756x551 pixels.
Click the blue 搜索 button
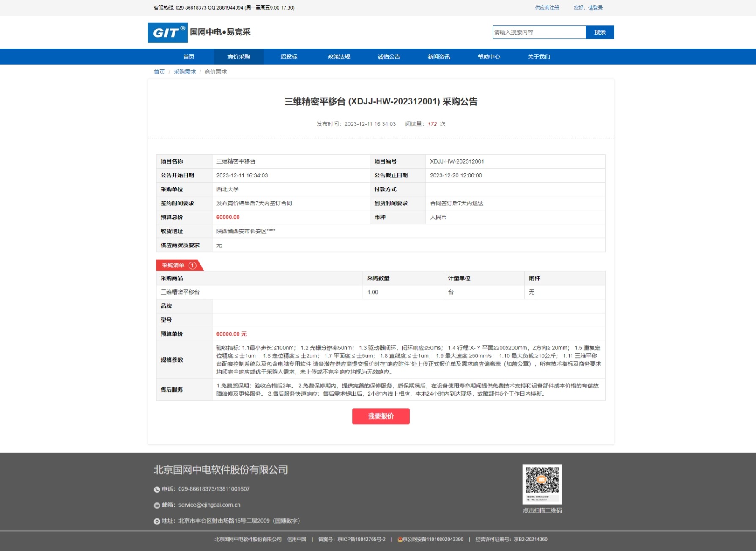click(600, 33)
